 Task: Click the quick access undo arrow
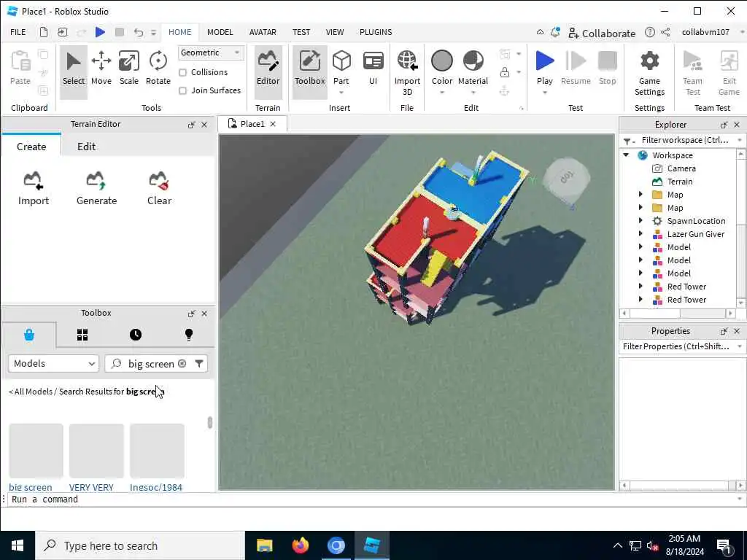(x=138, y=32)
